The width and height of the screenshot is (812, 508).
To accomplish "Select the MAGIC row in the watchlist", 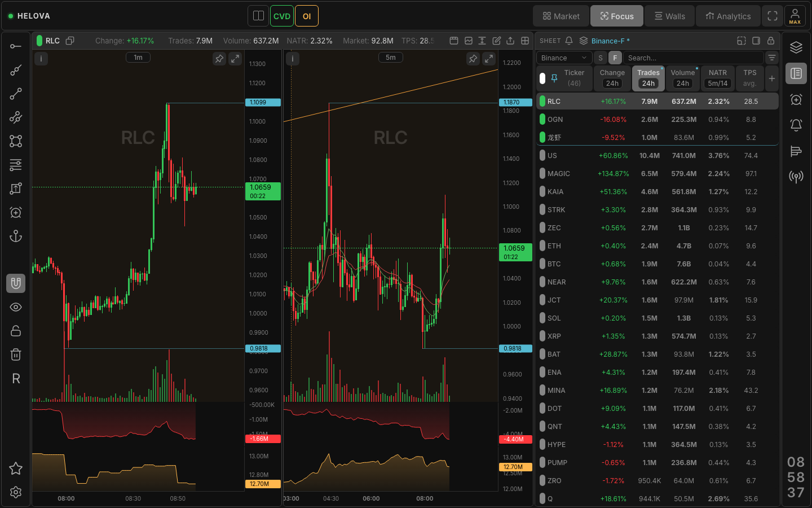I will click(657, 174).
